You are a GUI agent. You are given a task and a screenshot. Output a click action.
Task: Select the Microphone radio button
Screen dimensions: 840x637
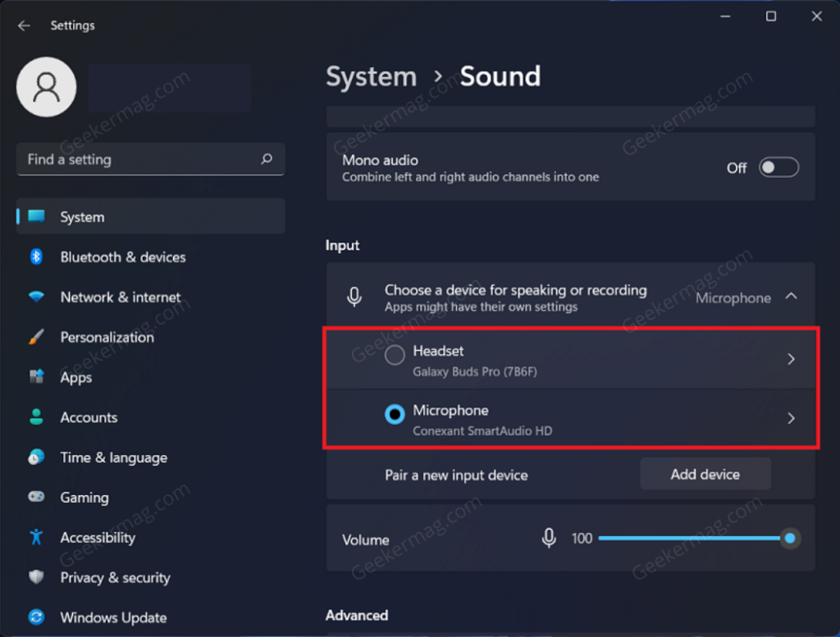click(x=395, y=414)
